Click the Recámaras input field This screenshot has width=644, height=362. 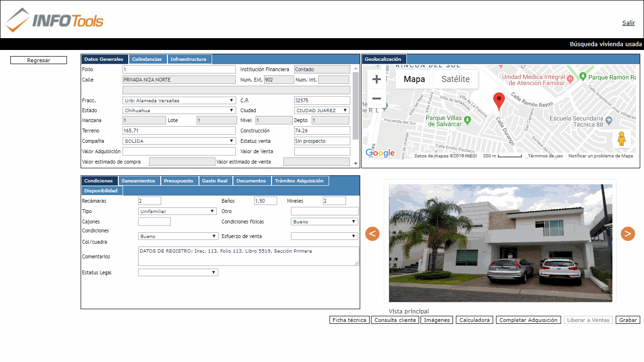point(149,201)
